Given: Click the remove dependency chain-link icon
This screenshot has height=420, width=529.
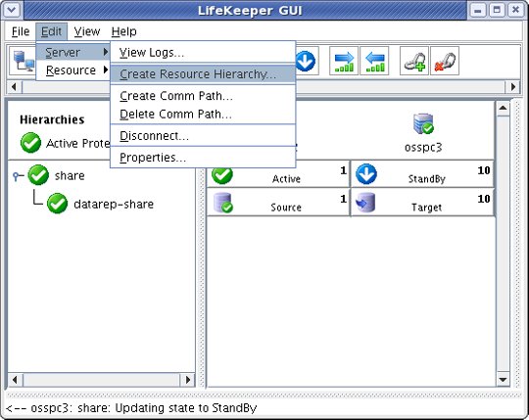Looking at the screenshot, I should click(445, 61).
